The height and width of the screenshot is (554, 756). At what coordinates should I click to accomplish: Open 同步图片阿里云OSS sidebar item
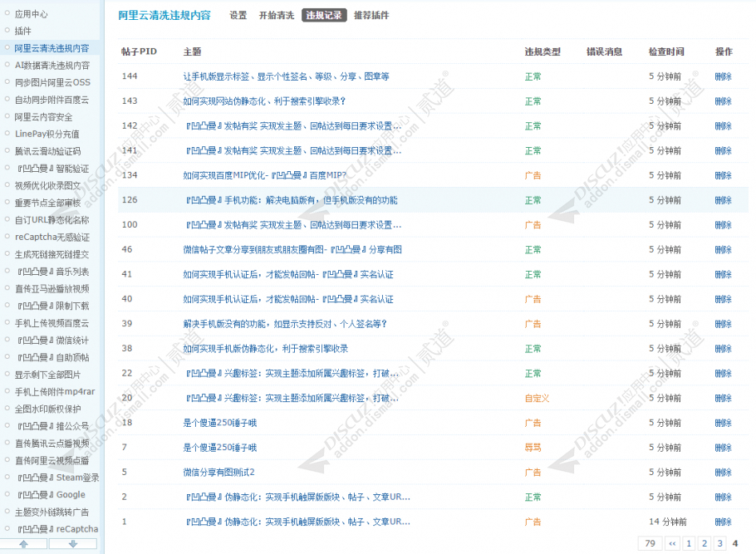(x=52, y=82)
